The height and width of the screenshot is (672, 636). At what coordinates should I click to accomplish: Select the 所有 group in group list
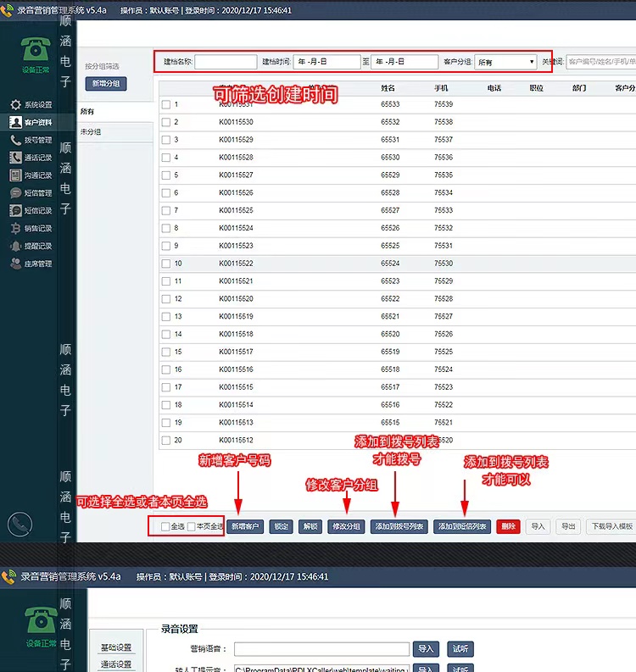click(x=115, y=112)
